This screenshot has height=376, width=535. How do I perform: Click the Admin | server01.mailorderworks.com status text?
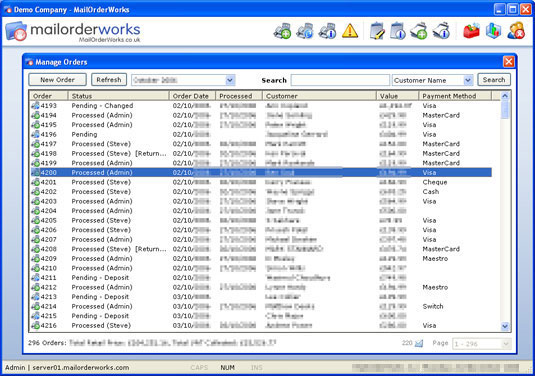(67, 367)
